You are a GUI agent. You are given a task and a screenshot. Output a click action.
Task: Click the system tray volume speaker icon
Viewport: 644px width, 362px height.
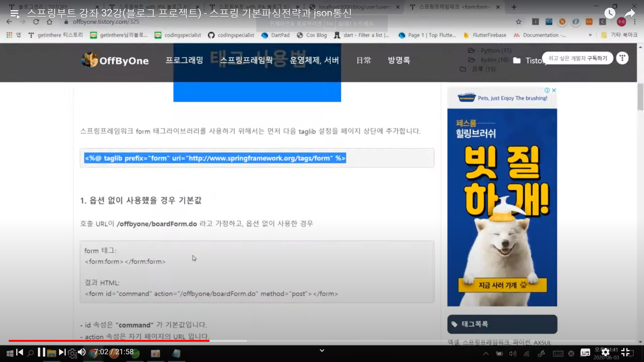point(513,353)
